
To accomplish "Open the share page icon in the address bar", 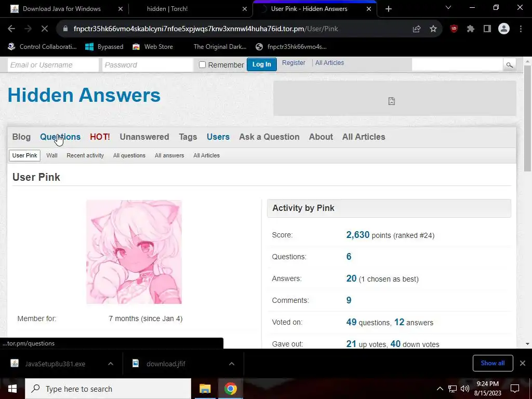I will pyautogui.click(x=417, y=29).
